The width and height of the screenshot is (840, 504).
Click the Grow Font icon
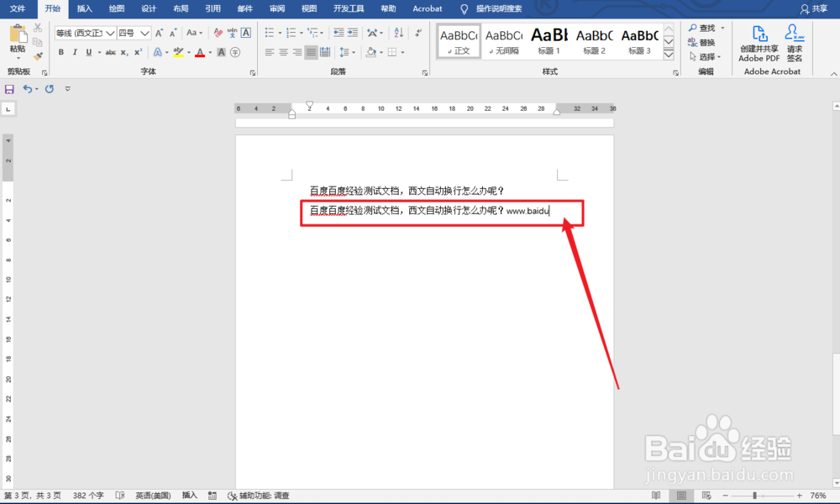(x=159, y=34)
